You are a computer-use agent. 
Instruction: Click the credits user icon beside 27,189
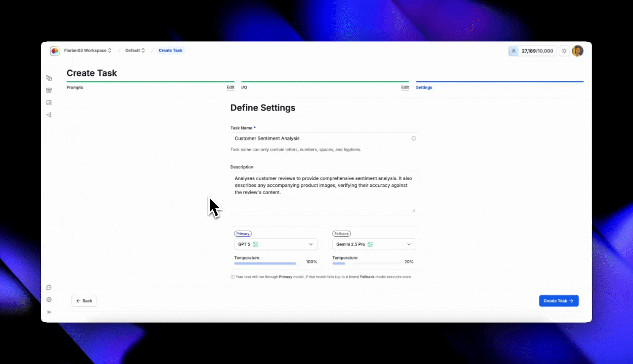point(514,51)
